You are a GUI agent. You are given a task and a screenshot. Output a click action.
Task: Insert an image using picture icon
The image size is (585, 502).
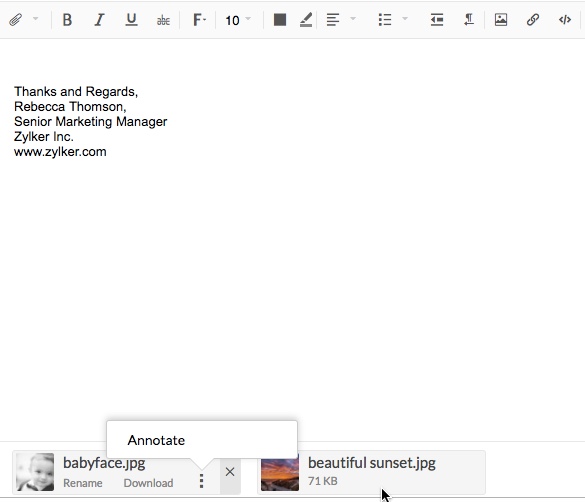(x=501, y=19)
